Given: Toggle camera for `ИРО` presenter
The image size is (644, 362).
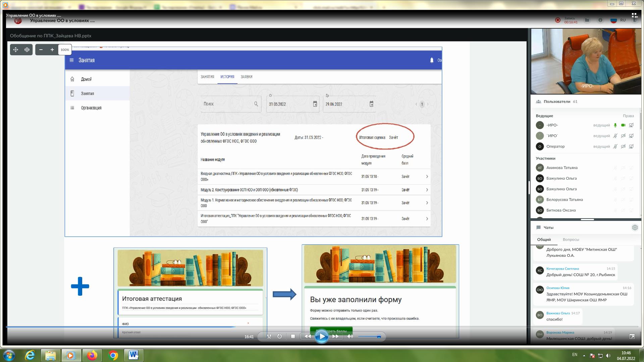Looking at the screenshot, I should [x=623, y=136].
